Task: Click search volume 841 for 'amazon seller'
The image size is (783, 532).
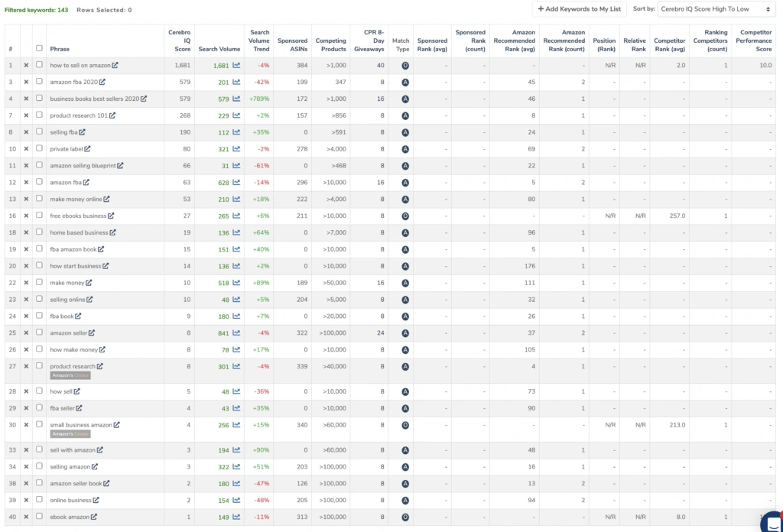Action: [223, 332]
